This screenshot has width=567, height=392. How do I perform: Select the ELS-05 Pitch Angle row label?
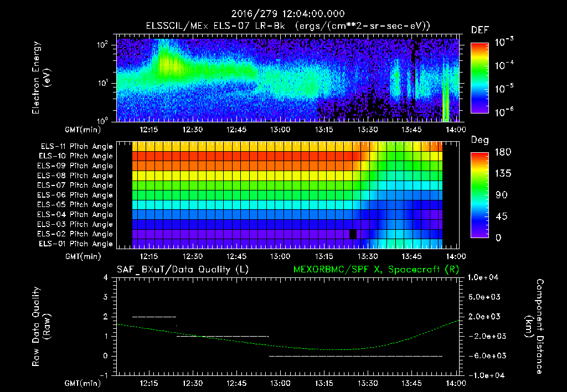click(75, 205)
